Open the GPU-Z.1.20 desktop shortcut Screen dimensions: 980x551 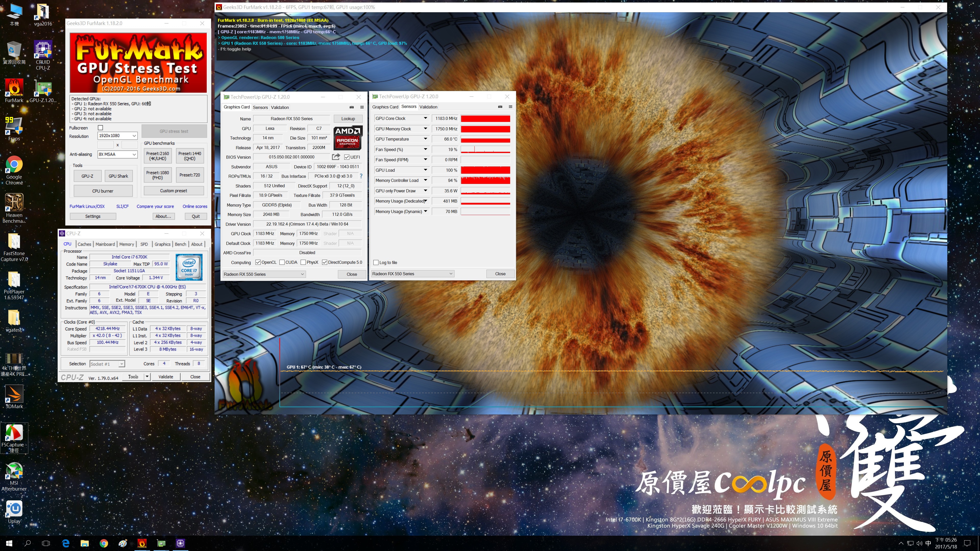(x=43, y=91)
